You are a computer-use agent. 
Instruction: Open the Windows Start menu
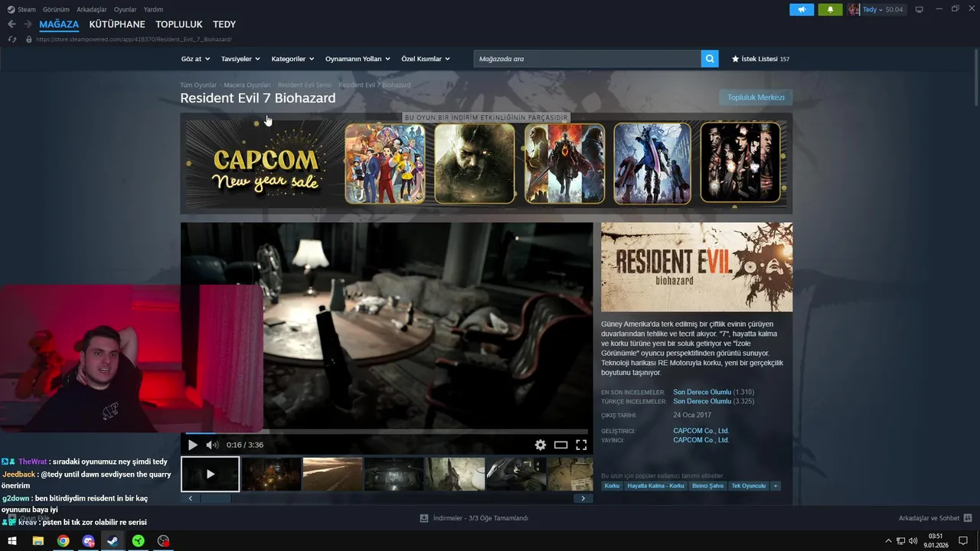click(12, 541)
